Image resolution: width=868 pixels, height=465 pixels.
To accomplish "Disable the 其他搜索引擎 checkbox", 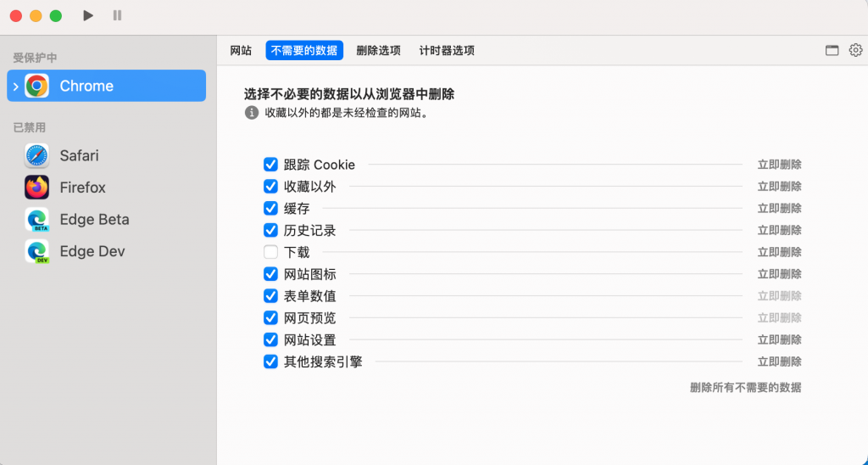I will click(x=270, y=362).
